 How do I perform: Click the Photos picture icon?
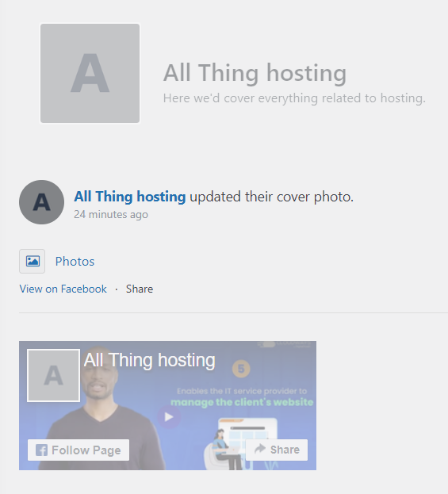click(x=33, y=261)
